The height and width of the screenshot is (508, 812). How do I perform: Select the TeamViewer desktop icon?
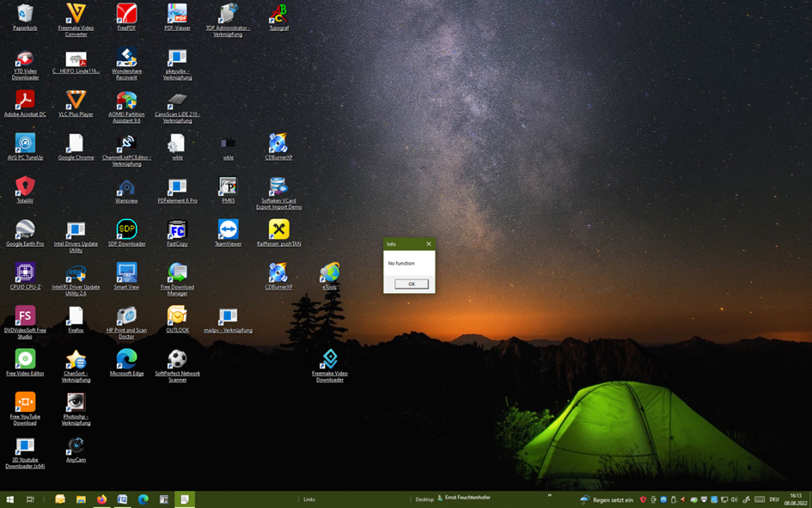tap(228, 232)
